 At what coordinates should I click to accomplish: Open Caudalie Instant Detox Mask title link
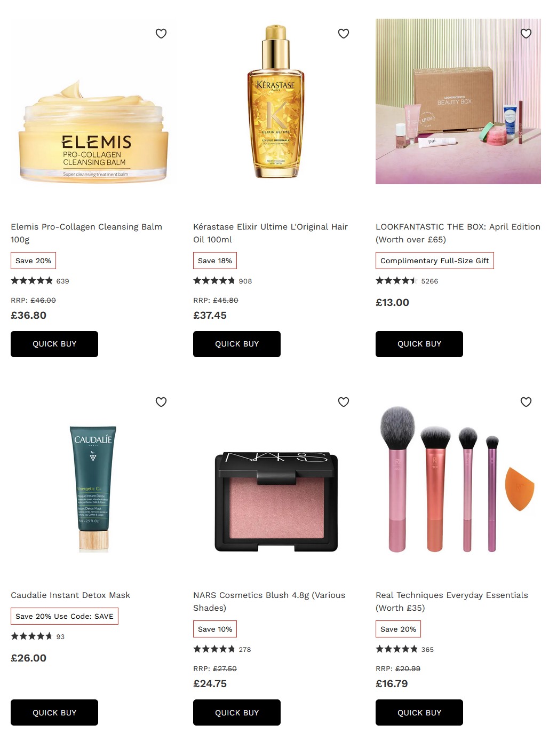click(70, 595)
